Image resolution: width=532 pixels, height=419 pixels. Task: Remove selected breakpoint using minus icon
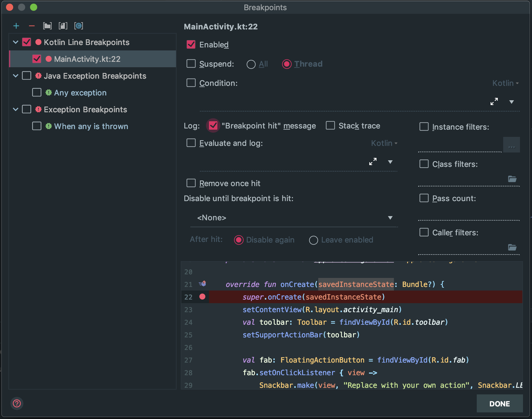(x=32, y=26)
